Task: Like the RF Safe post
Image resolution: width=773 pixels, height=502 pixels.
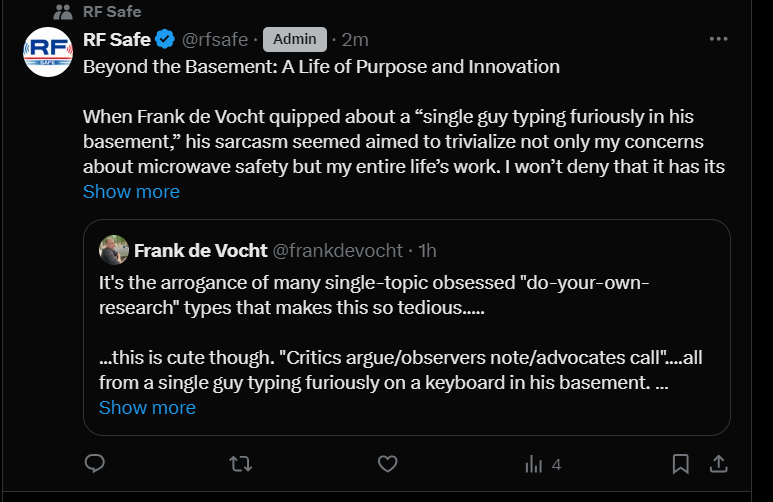Action: coord(388,464)
